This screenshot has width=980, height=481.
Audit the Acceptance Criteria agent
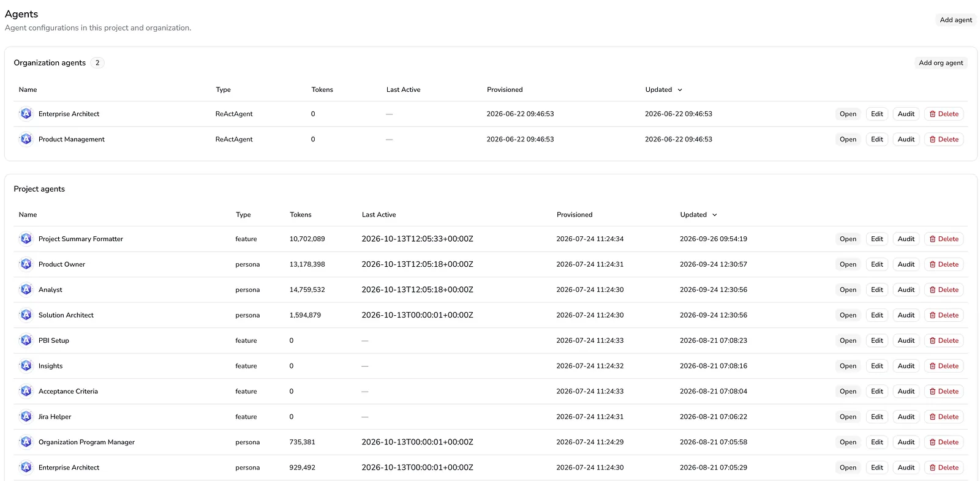click(906, 391)
